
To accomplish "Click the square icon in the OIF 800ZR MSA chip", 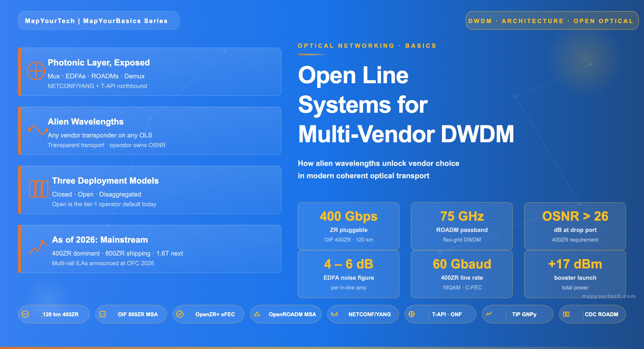I will [103, 314].
